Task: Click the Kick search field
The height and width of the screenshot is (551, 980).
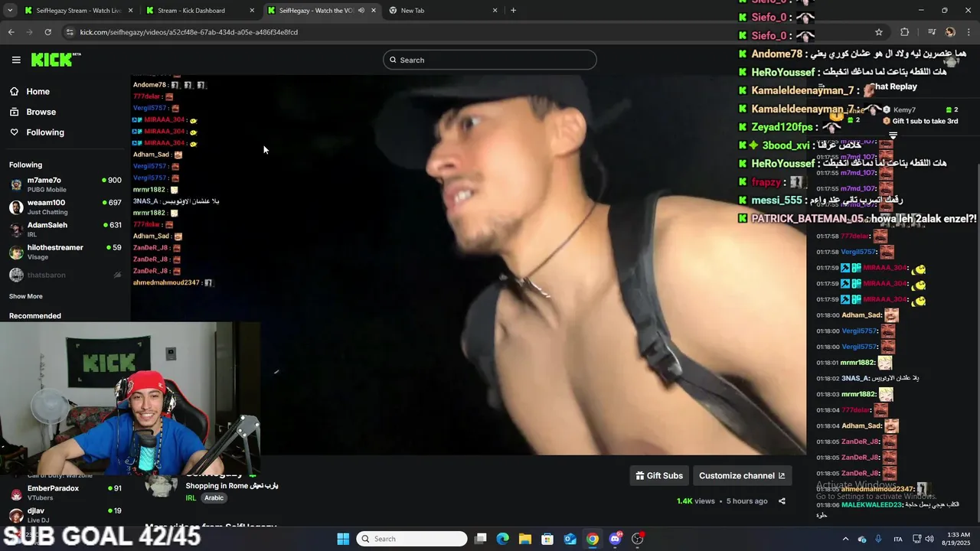Action: [x=490, y=60]
